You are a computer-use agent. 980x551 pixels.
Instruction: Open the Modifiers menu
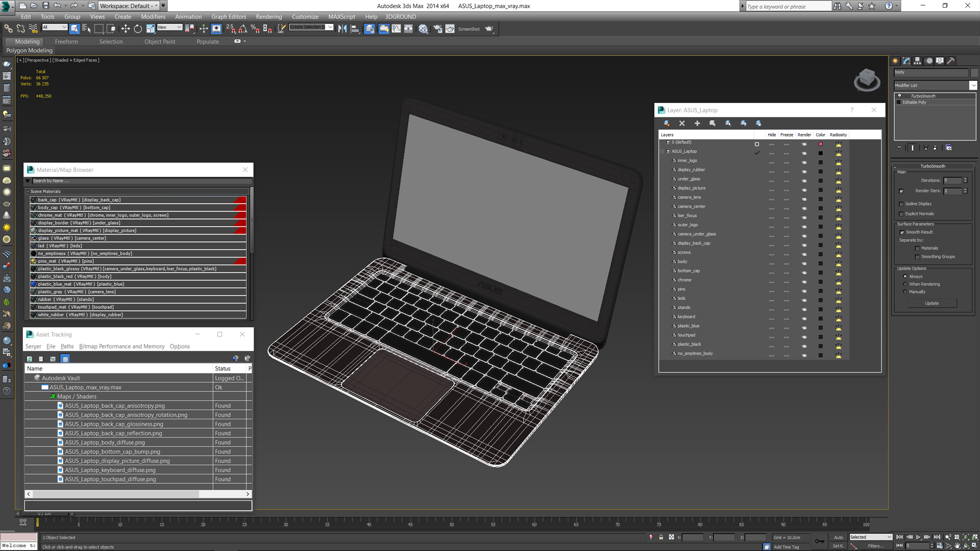[153, 17]
